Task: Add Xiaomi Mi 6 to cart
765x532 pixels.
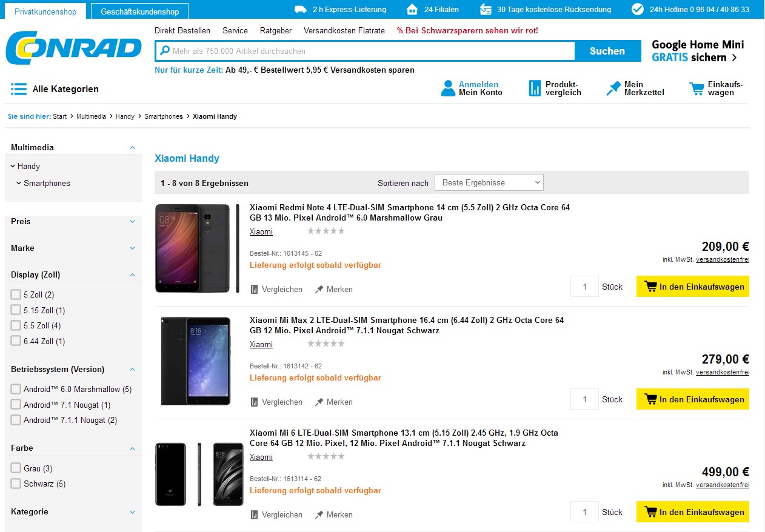Action: (x=693, y=512)
